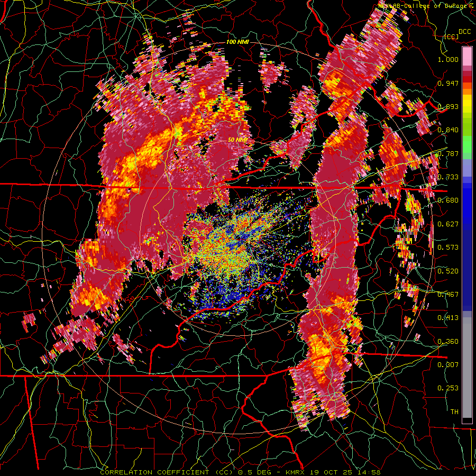The width and height of the screenshot is (476, 476).
Task: Click the 0.893 scale value
Action: click(x=448, y=106)
